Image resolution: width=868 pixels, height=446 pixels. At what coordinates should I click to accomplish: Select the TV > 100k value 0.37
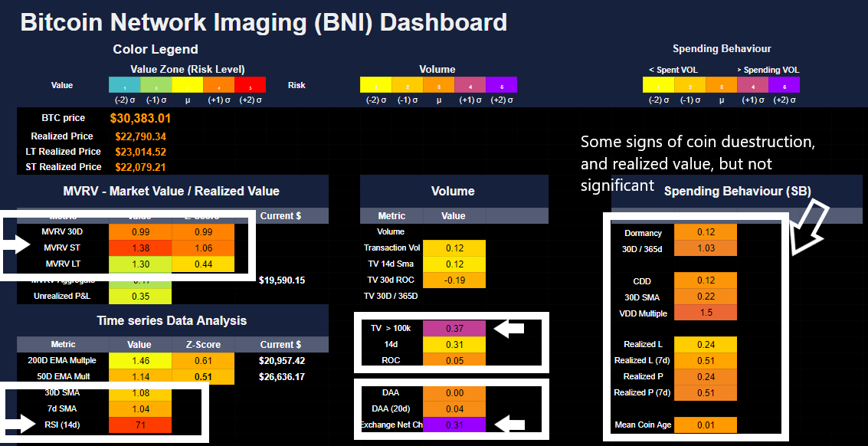coord(454,328)
